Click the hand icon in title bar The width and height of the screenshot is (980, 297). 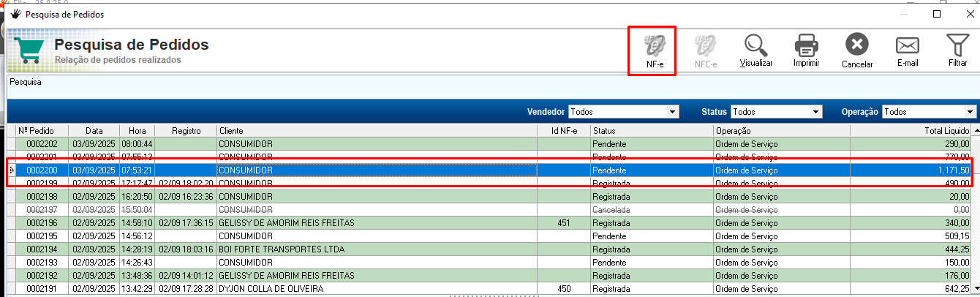tap(15, 14)
